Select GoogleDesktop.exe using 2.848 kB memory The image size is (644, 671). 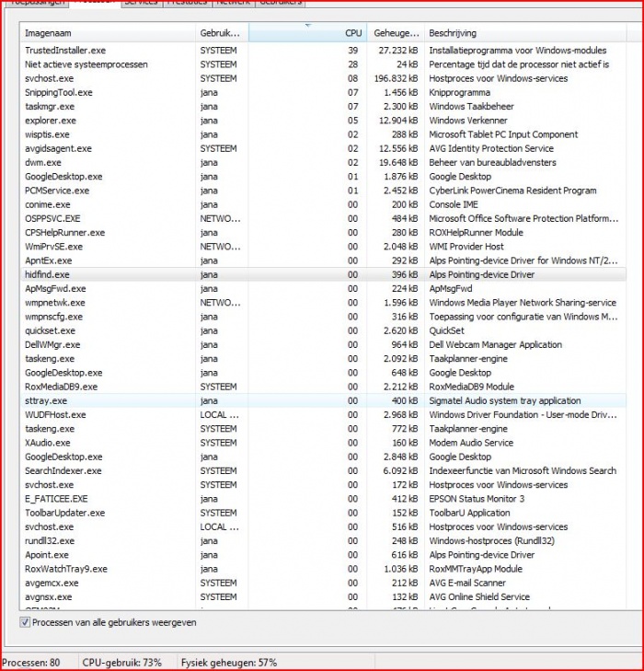click(x=323, y=457)
